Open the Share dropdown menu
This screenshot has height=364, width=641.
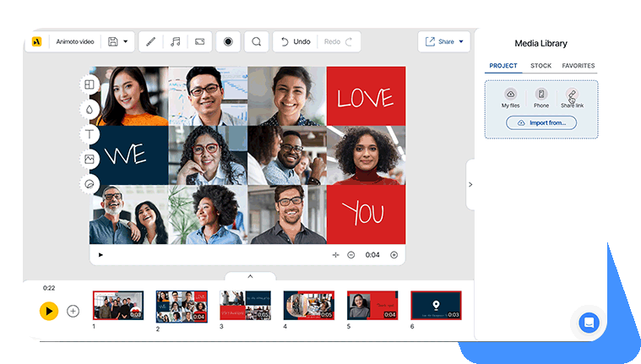click(x=444, y=41)
